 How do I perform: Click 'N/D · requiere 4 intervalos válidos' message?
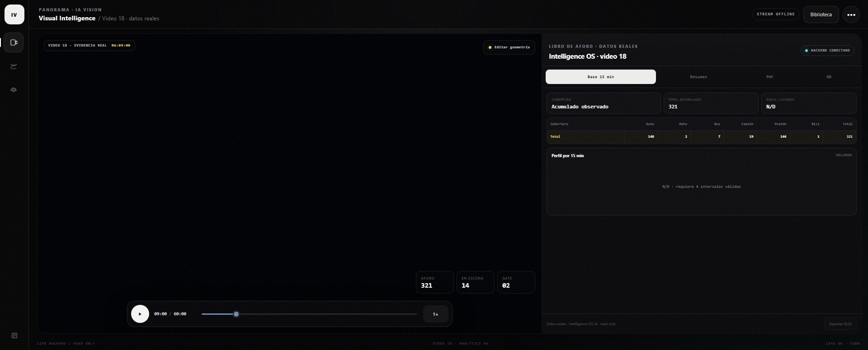(x=701, y=187)
